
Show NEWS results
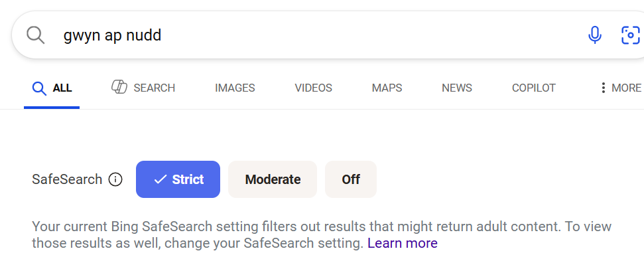click(x=457, y=88)
